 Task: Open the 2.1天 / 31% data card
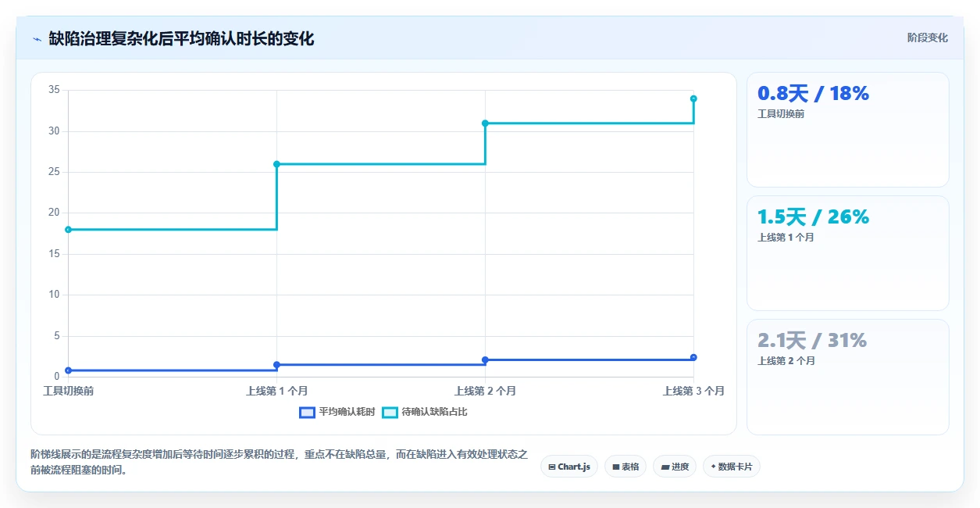pyautogui.click(x=848, y=377)
